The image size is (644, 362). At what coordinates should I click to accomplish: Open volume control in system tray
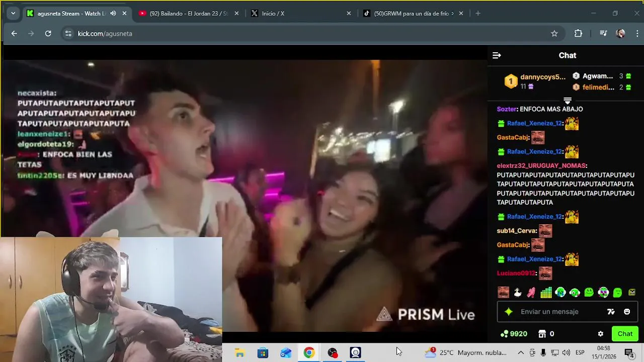pos(566,353)
